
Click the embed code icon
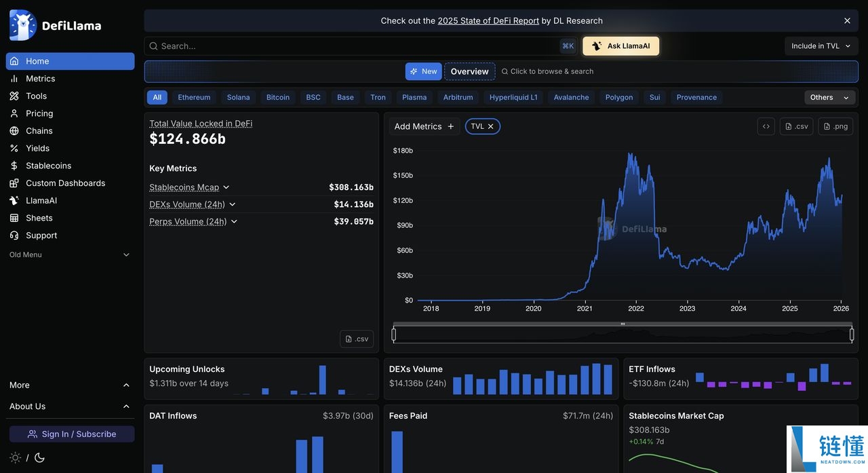point(766,126)
